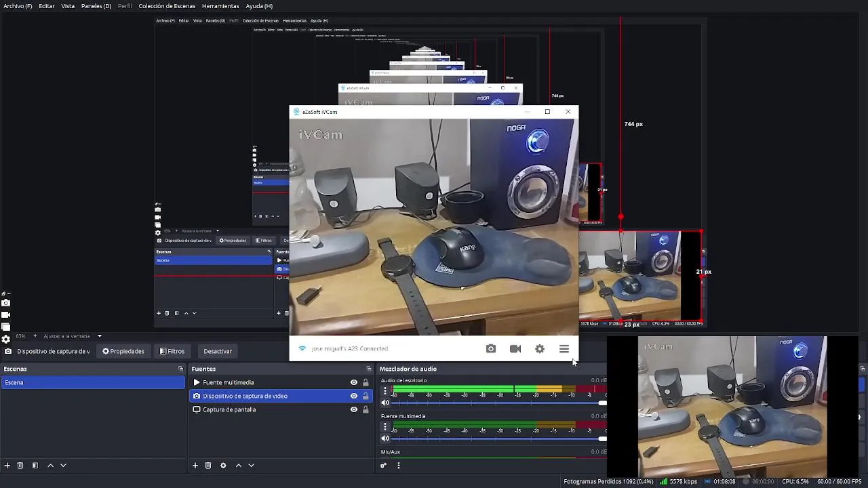Open the Ayuda (H) menu
The width and height of the screenshot is (868, 488).
pyautogui.click(x=259, y=6)
